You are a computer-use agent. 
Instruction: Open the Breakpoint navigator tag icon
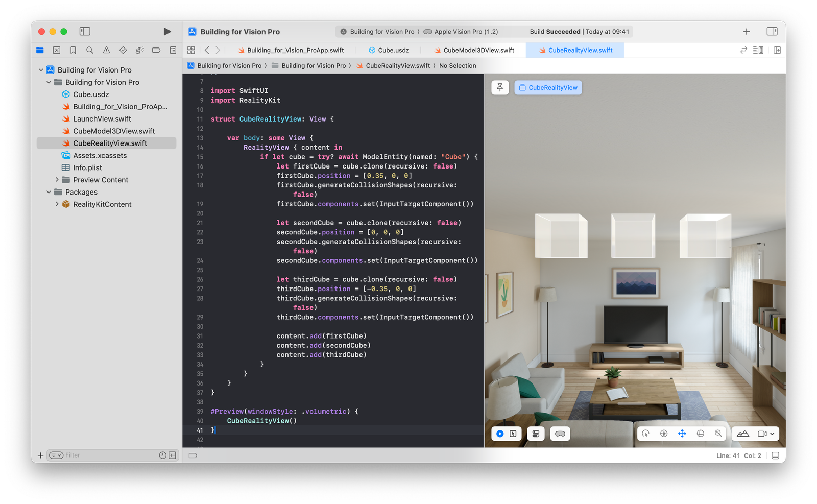[155, 50]
